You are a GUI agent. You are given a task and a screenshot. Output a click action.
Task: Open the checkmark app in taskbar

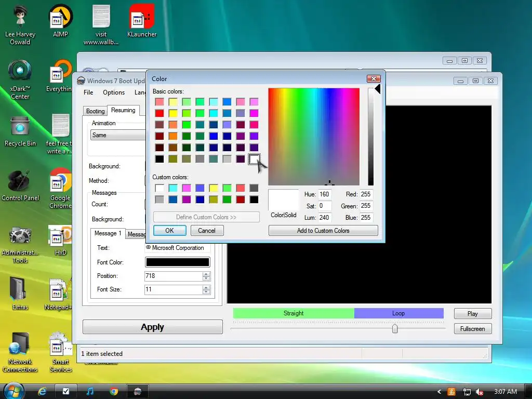point(66,391)
